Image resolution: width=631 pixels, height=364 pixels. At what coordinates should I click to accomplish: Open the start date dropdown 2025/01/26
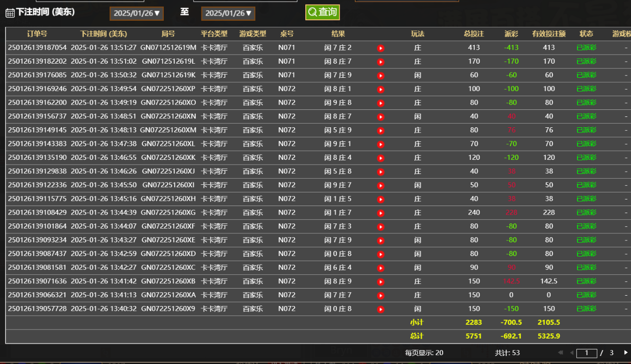(x=136, y=13)
